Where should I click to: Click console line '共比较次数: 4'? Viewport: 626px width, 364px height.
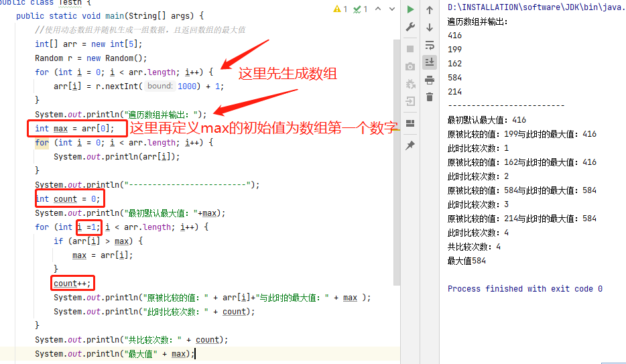pos(474,247)
